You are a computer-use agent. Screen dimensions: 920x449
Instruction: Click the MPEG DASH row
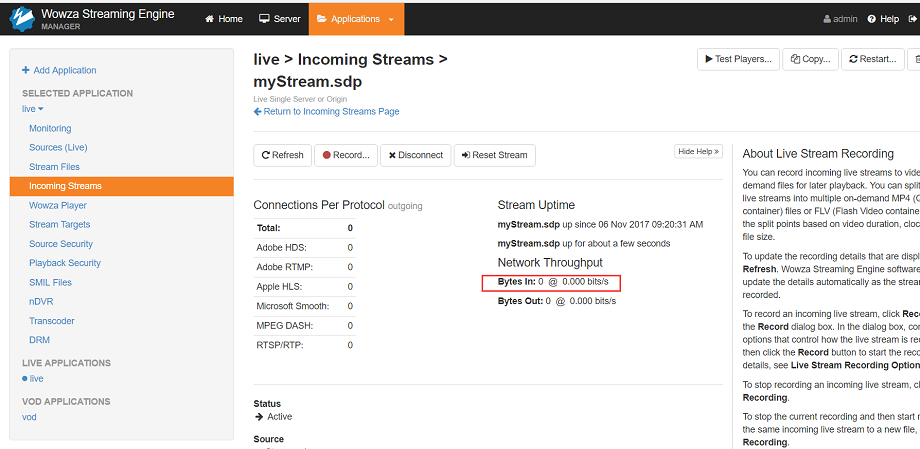point(305,326)
